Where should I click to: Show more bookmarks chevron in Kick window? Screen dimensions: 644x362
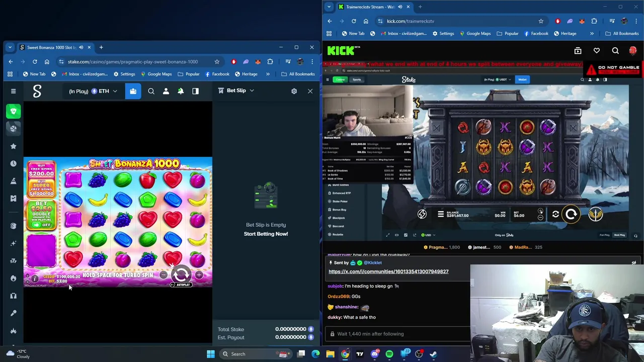592,34
